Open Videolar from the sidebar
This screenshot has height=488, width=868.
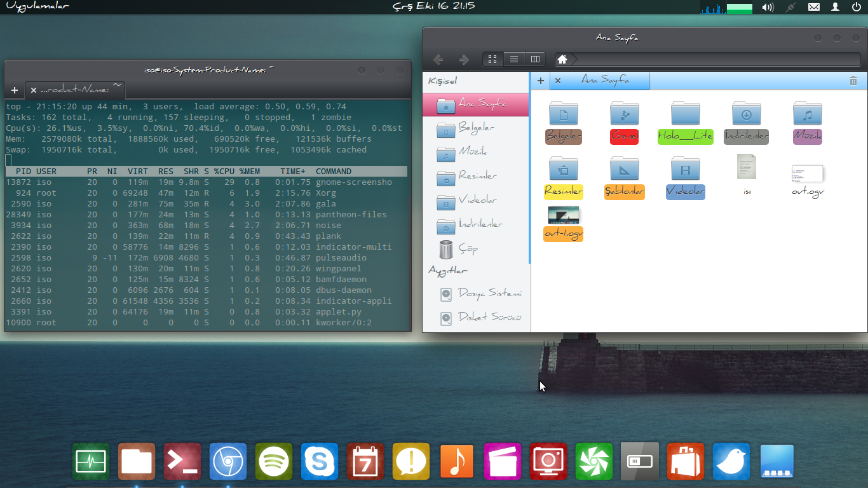click(x=475, y=201)
